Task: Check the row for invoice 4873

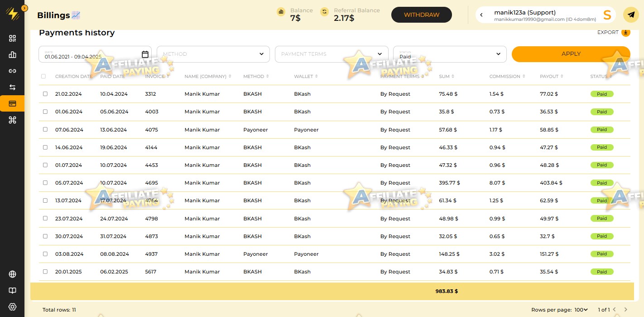Action: tap(45, 236)
